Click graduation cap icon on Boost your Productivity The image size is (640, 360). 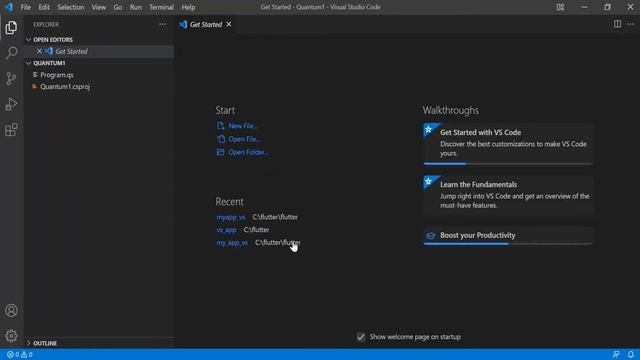[x=431, y=236]
